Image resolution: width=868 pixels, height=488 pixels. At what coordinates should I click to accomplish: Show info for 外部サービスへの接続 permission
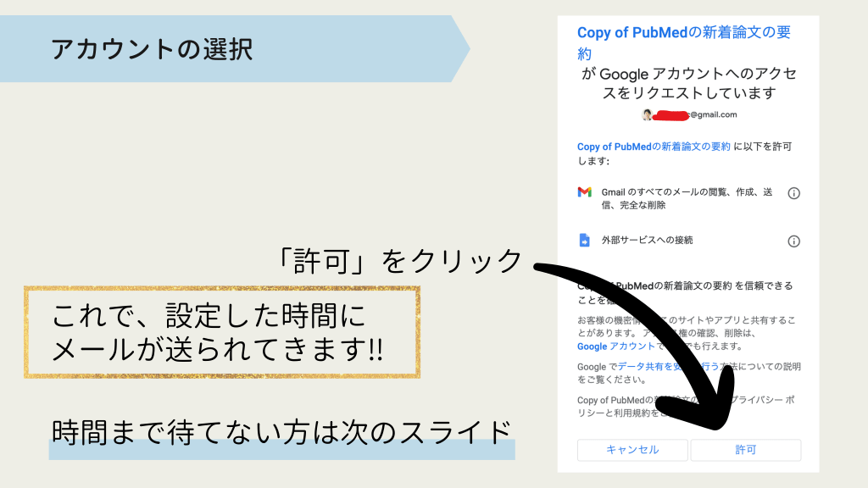[793, 241]
